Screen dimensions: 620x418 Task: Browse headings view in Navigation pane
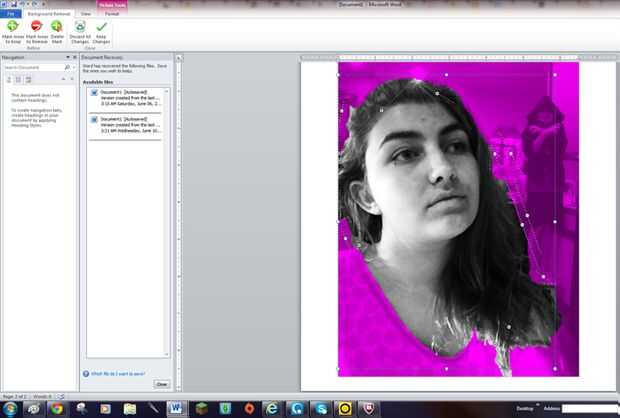(x=9, y=80)
